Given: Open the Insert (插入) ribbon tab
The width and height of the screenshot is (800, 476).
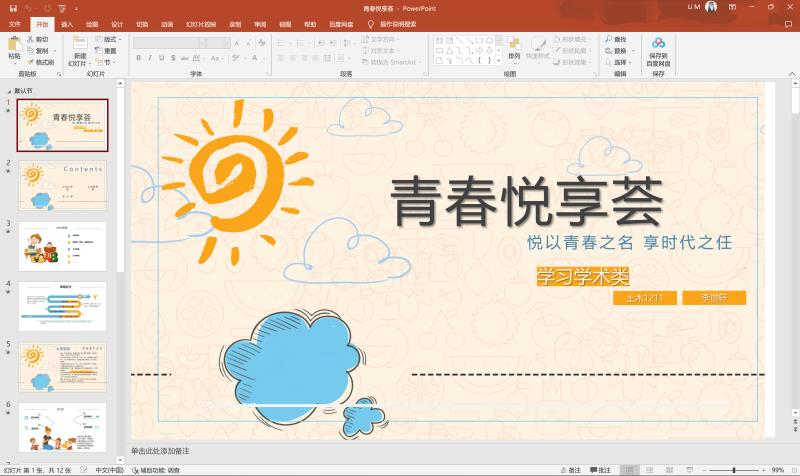Looking at the screenshot, I should [66, 23].
